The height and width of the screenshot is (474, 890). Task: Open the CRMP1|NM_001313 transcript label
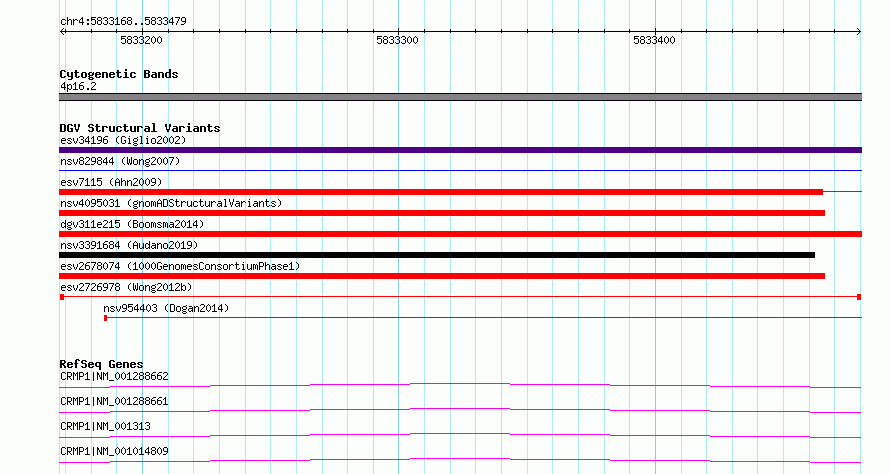coord(105,426)
